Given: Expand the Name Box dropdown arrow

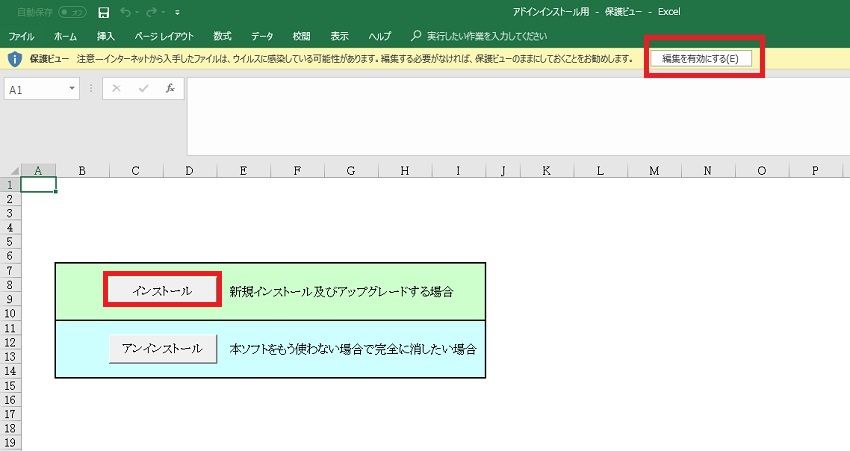Looking at the screenshot, I should [x=72, y=89].
